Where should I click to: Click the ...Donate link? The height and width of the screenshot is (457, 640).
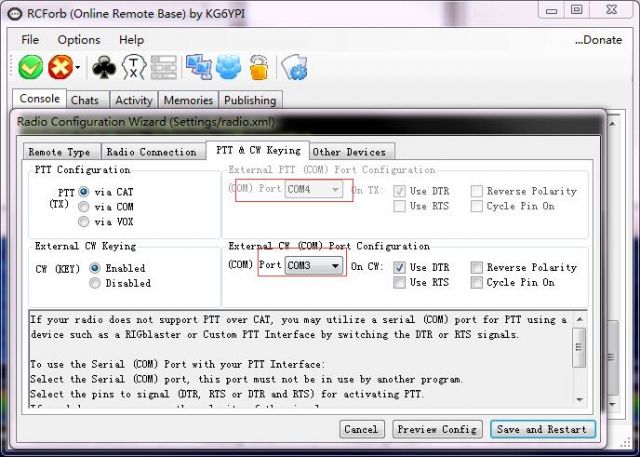598,40
